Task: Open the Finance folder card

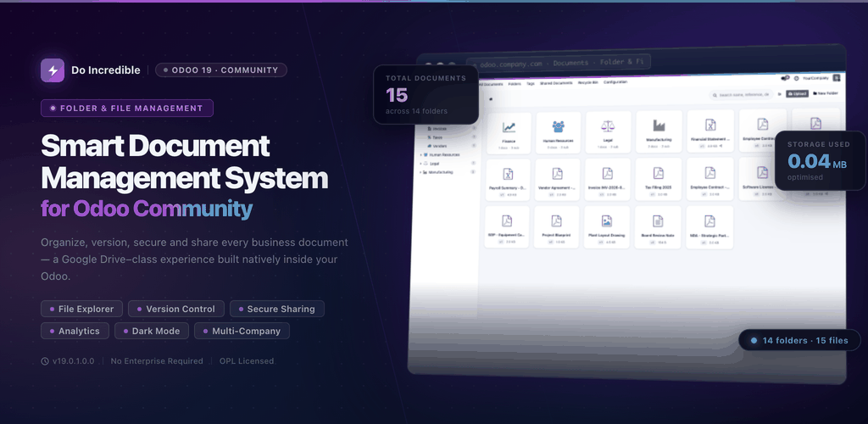Action: pos(509,133)
